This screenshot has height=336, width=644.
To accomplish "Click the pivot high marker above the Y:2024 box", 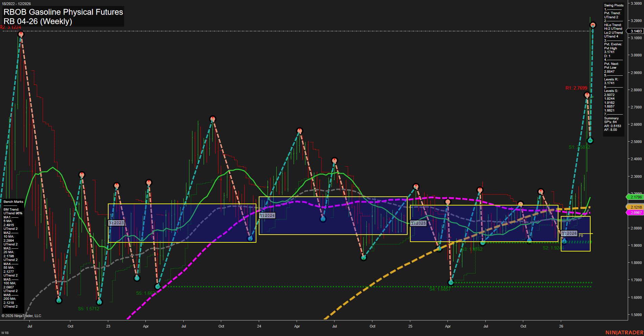I will click(x=300, y=130).
